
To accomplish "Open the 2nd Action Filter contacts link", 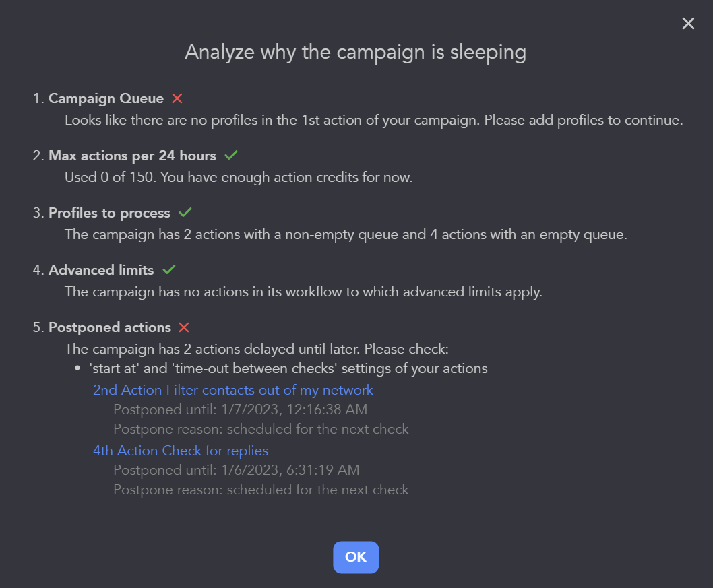I will (x=232, y=390).
